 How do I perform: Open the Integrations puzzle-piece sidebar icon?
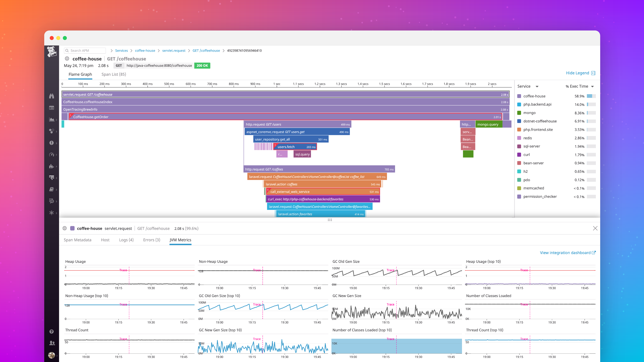coord(52,166)
